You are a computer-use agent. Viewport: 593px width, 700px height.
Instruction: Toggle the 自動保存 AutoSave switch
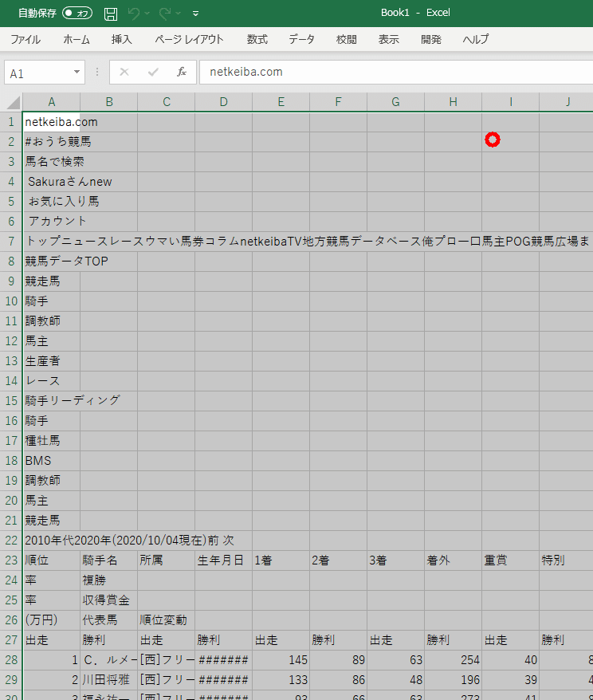pos(77,13)
